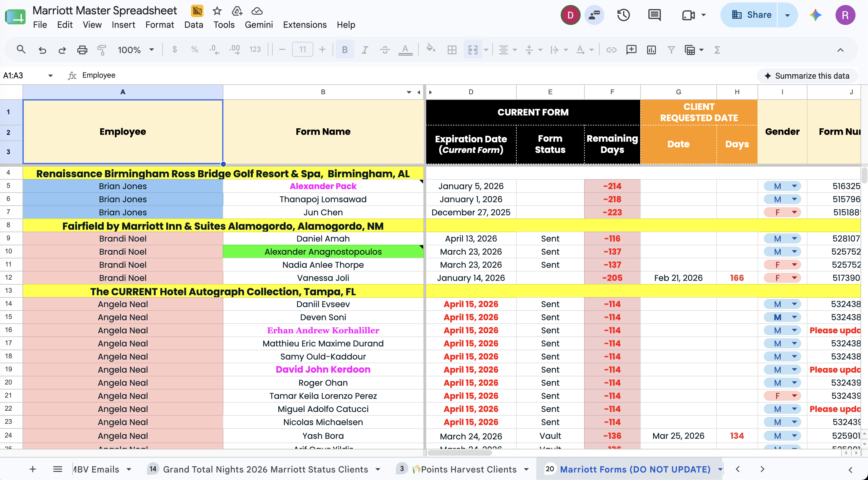Open name box dropdown arrow

51,76
